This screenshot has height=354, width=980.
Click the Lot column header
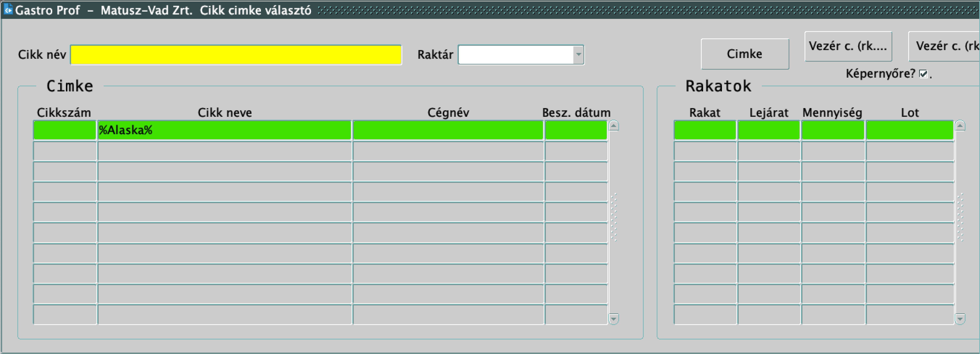point(910,113)
